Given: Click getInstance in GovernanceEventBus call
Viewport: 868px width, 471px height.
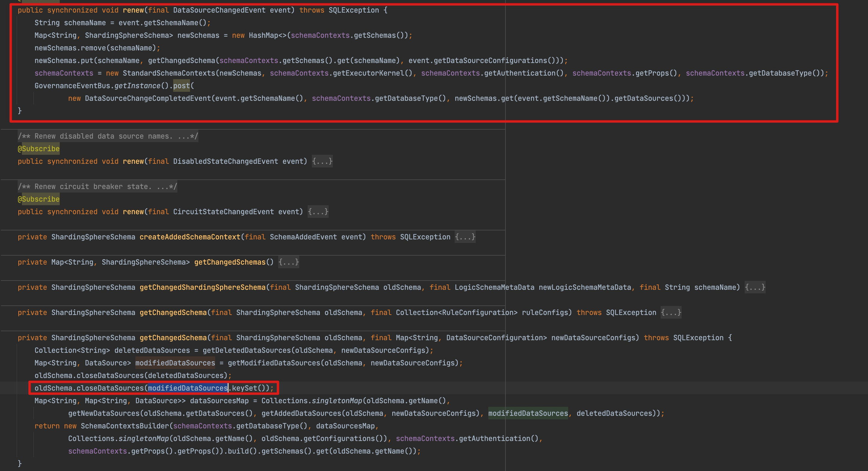Looking at the screenshot, I should (137, 86).
